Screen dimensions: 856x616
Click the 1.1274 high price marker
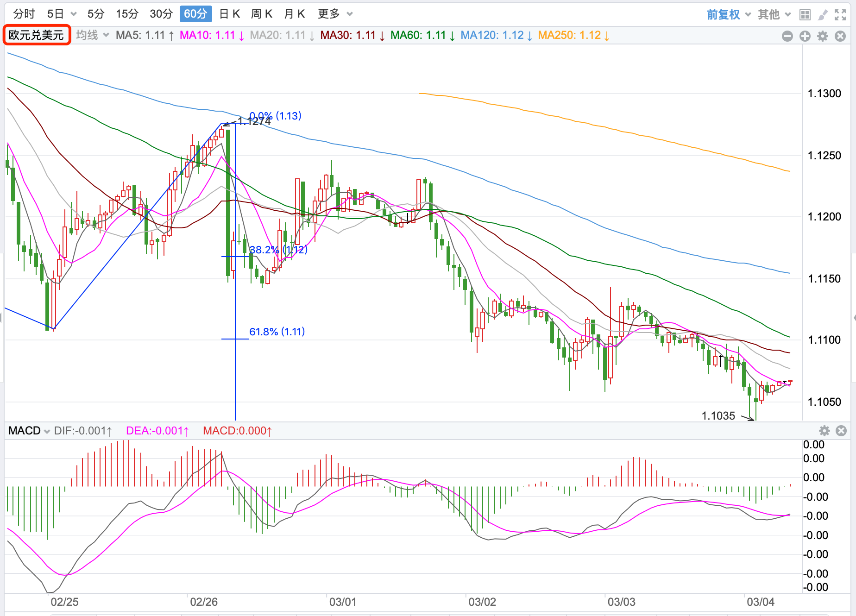(254, 122)
